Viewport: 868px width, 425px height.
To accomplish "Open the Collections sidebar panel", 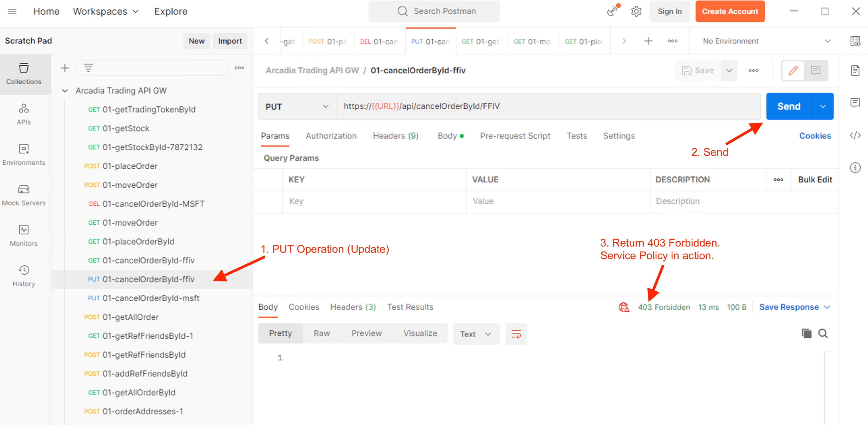I will [24, 74].
